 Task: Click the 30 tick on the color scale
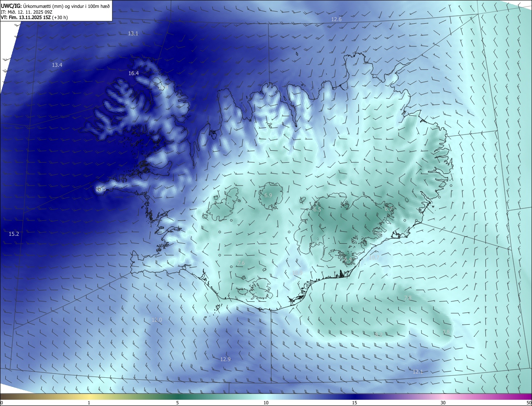pos(443,403)
